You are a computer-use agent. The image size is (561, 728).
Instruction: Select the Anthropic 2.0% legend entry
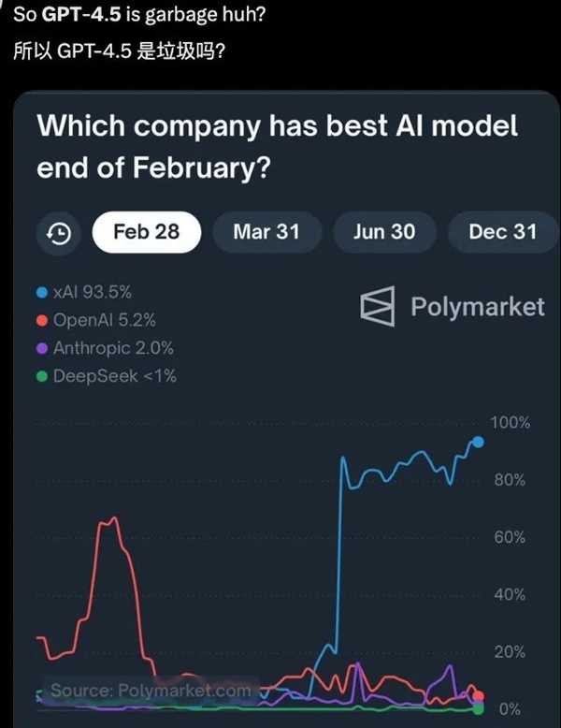pyautogui.click(x=112, y=348)
